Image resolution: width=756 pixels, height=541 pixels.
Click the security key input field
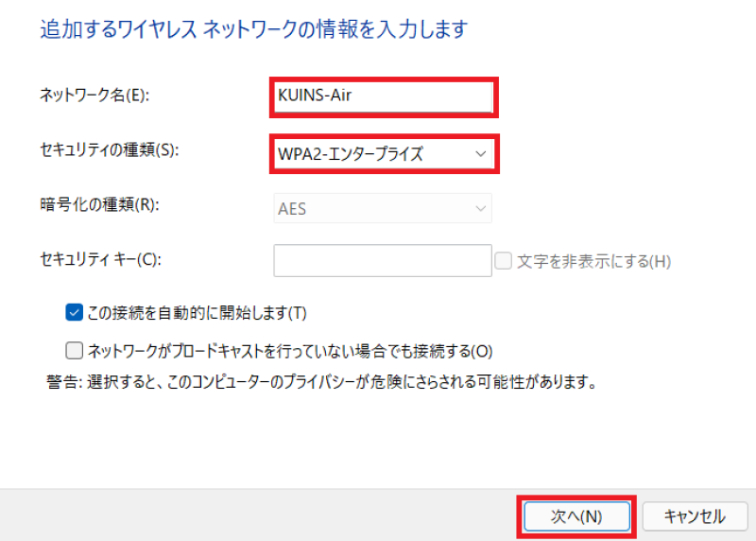[383, 261]
